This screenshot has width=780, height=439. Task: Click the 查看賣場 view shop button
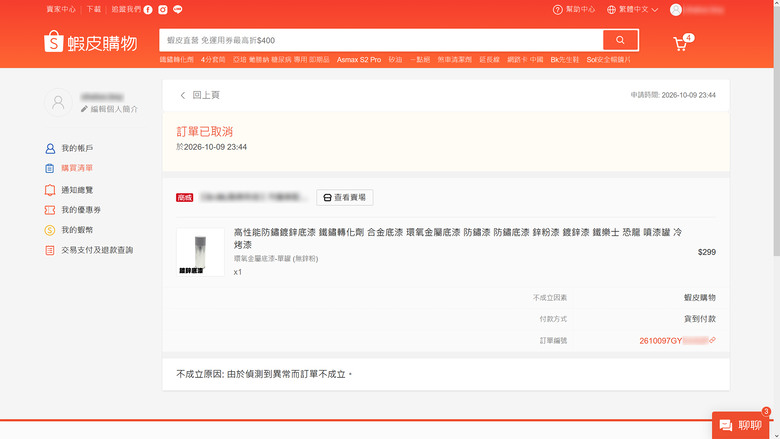click(x=345, y=197)
